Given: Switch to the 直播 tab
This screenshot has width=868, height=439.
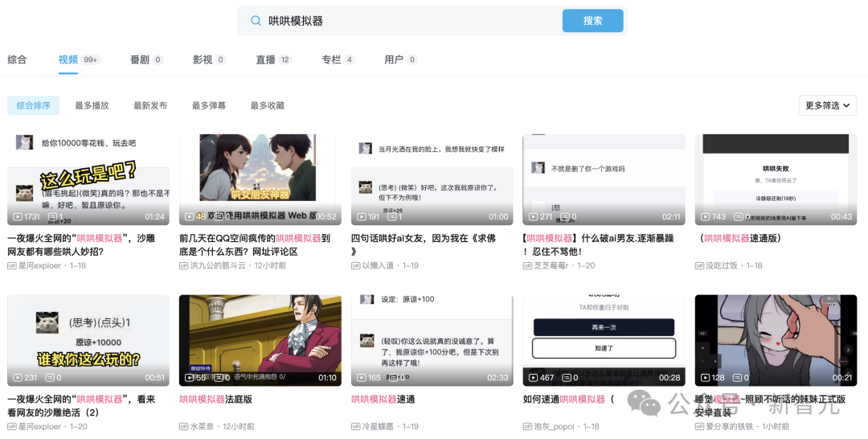Looking at the screenshot, I should coord(265,59).
